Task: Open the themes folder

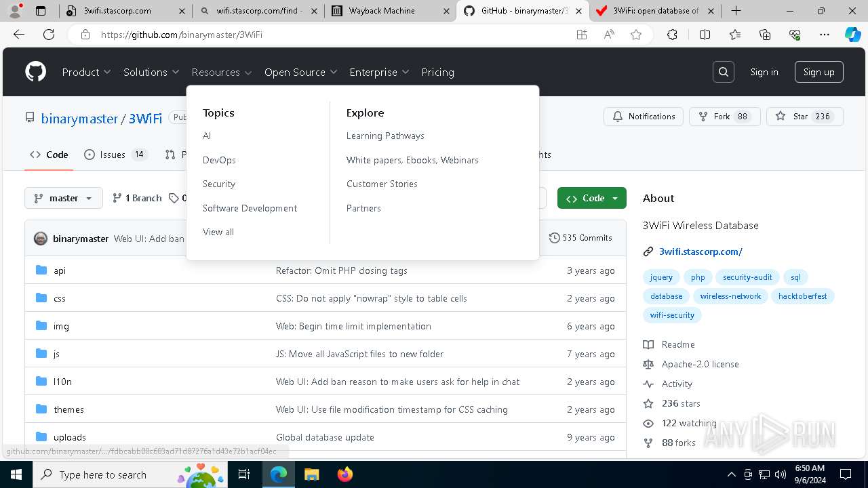Action: pos(68,409)
